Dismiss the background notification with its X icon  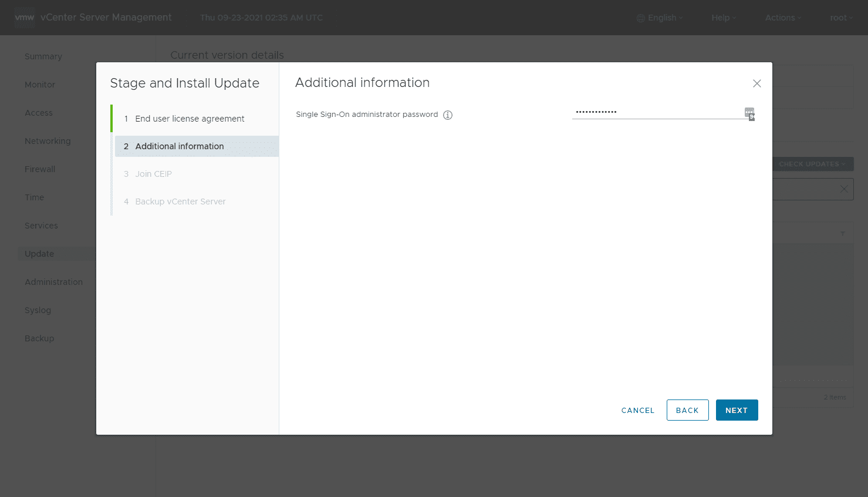(843, 189)
